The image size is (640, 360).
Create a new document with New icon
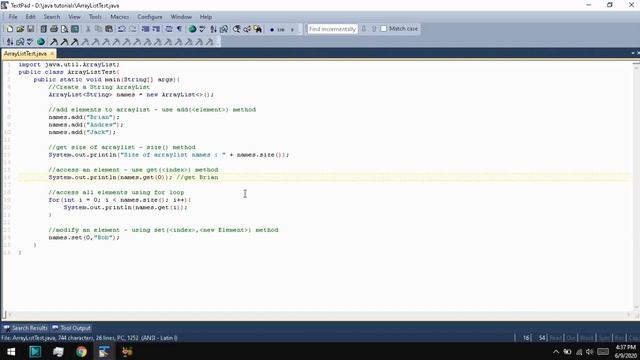pos(10,29)
